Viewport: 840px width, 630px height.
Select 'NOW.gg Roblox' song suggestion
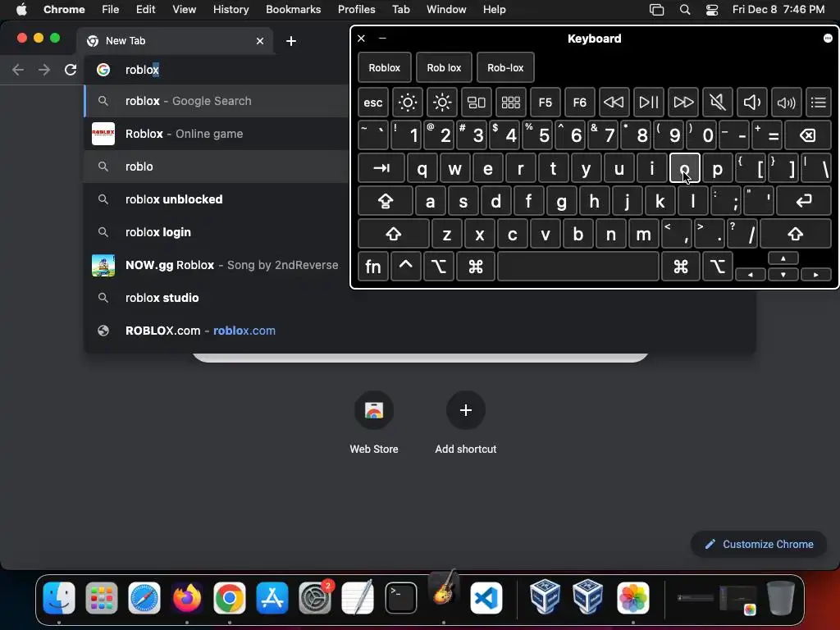217,265
